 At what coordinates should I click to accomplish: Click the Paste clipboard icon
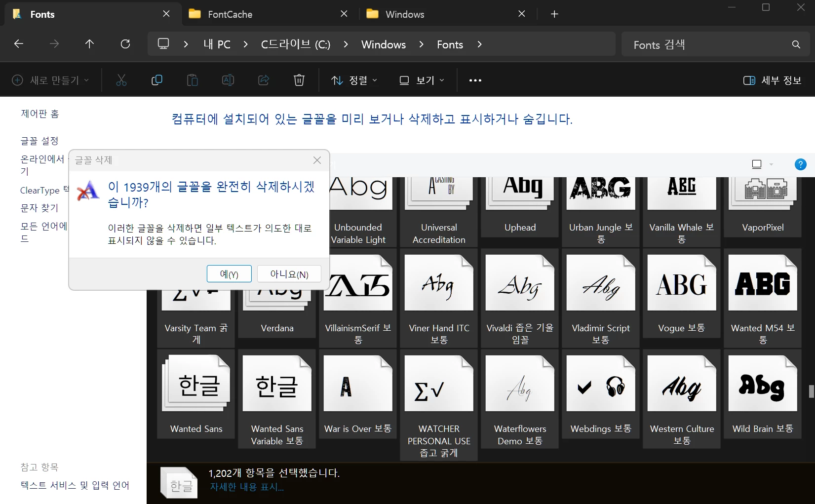coord(193,80)
